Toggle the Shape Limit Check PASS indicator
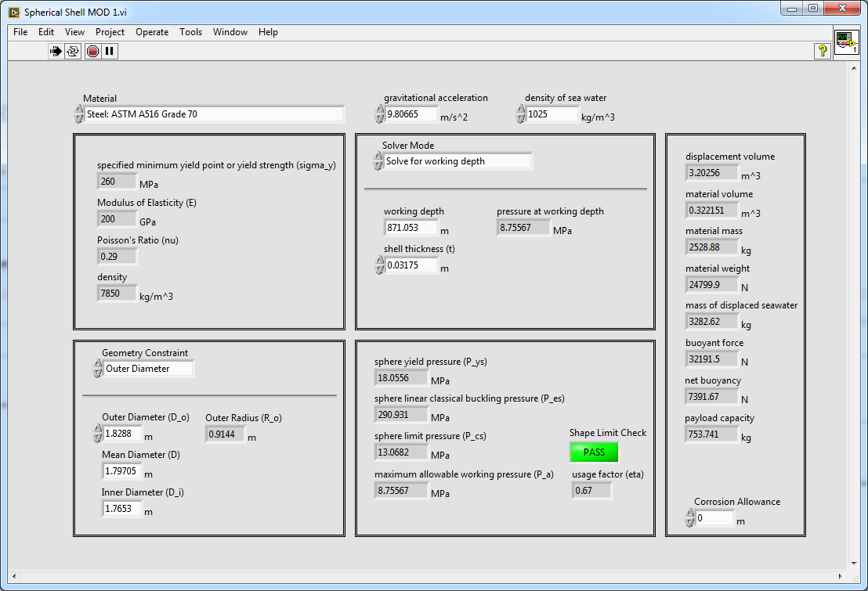 (594, 452)
